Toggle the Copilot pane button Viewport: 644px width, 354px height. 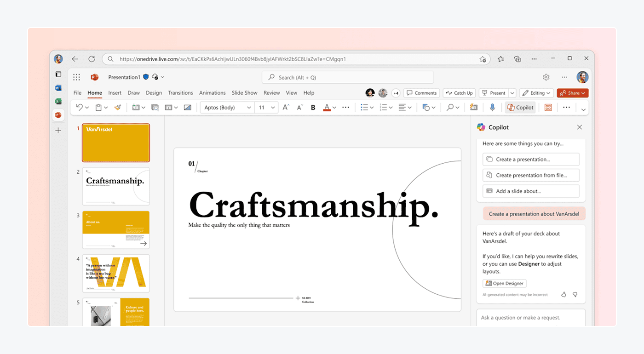[x=520, y=108]
